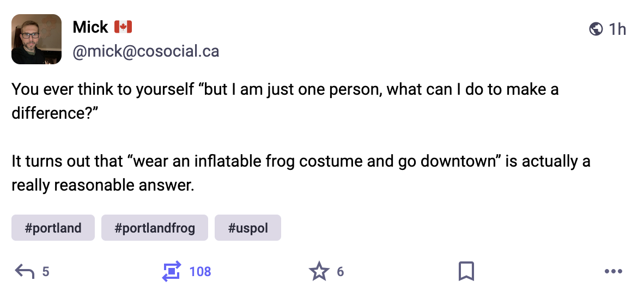The width and height of the screenshot is (644, 293).
Task: Open the @mick@cosocial.ca handle link
Action: point(146,52)
